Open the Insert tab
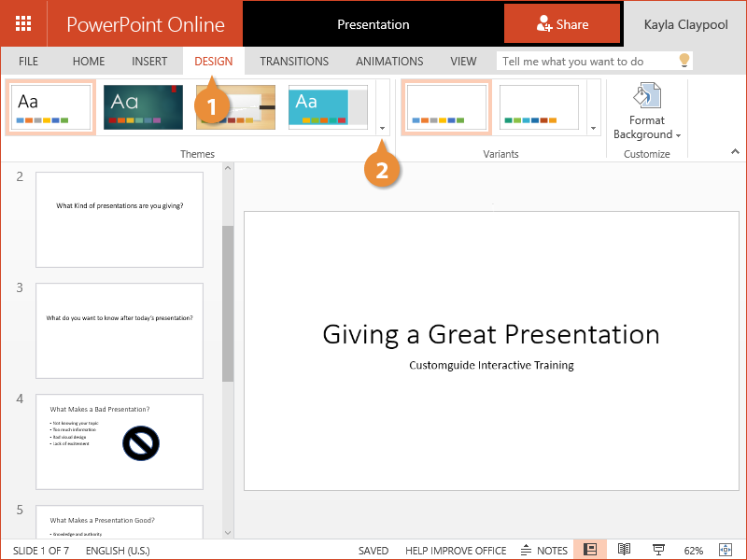 [149, 62]
